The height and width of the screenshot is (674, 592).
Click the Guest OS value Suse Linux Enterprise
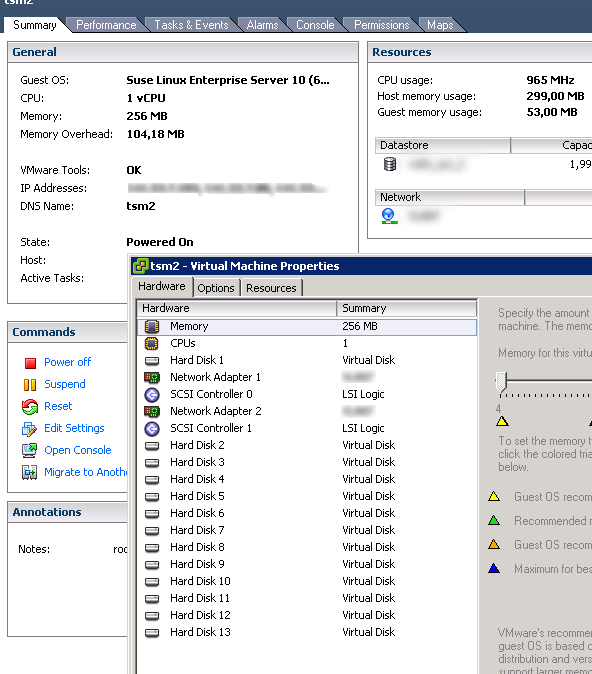[228, 80]
